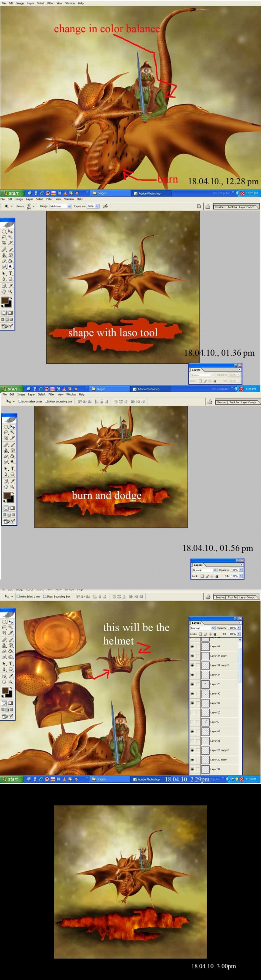Select Burn tool in laso tool screenshot toolbox
This screenshot has width=261, height=980.
point(10,267)
